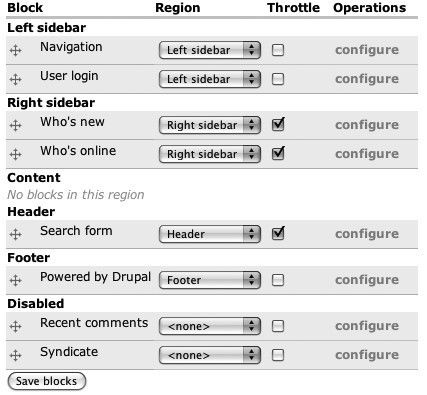The image size is (427, 395).
Task: Click the drag handle beside Syndicate block
Action: [16, 356]
